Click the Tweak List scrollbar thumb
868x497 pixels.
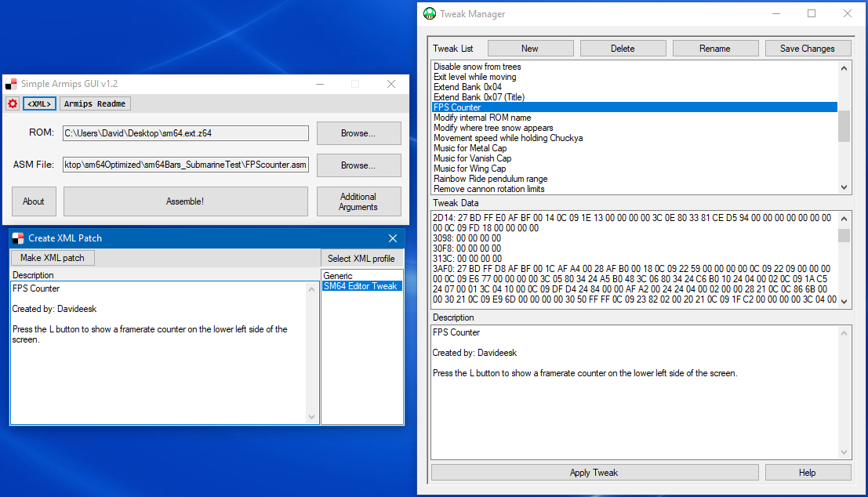coord(844,126)
